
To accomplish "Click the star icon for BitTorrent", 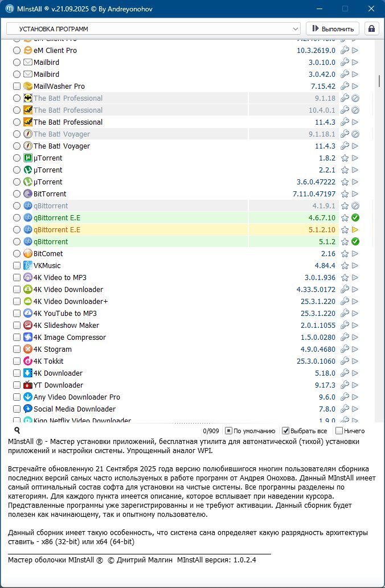I will tap(345, 194).
